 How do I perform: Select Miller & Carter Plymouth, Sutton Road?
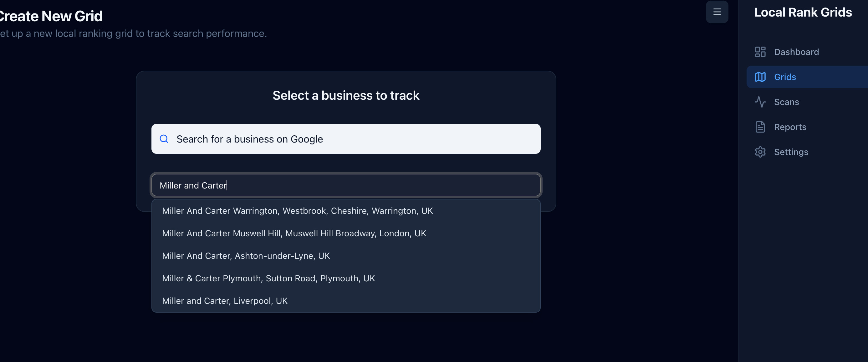coord(346,278)
